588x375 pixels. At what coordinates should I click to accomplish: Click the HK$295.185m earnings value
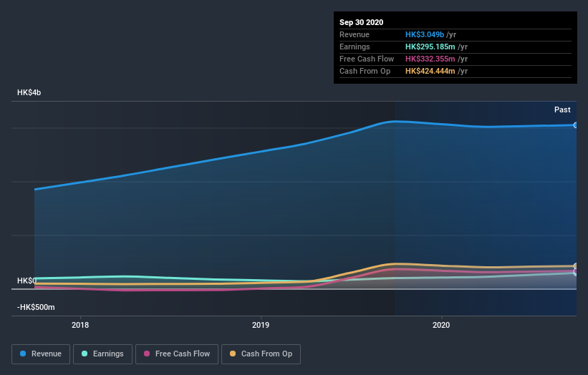[430, 47]
